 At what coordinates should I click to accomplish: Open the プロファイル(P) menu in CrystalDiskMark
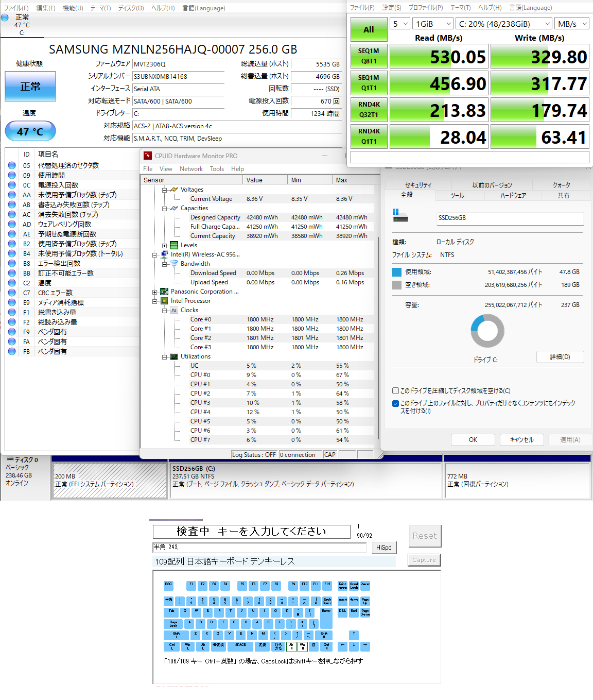426,8
